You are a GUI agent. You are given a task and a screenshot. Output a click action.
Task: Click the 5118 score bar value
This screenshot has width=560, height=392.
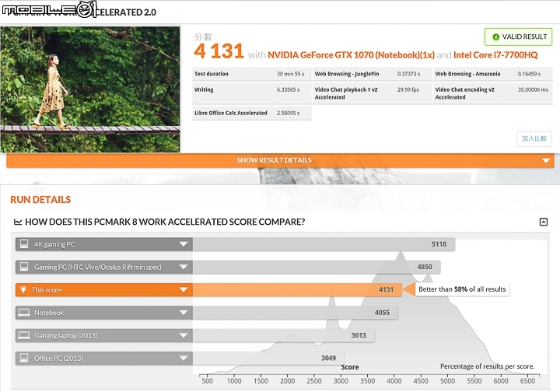[x=439, y=244]
